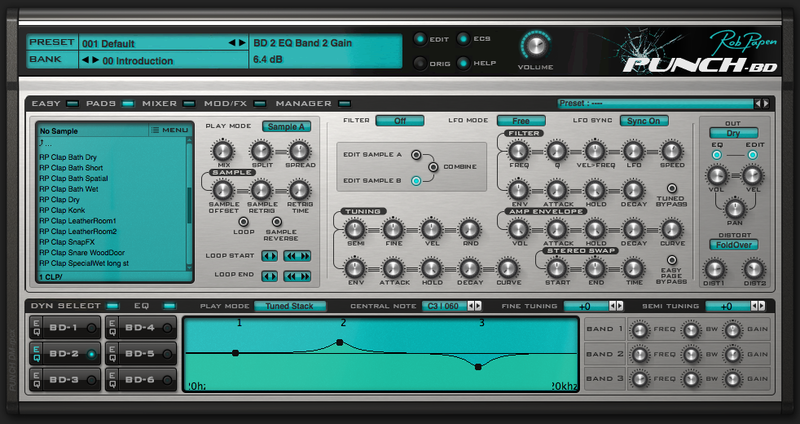Click LOOP START single-step arrows
Screen dimensions: 800x424
pos(269,256)
